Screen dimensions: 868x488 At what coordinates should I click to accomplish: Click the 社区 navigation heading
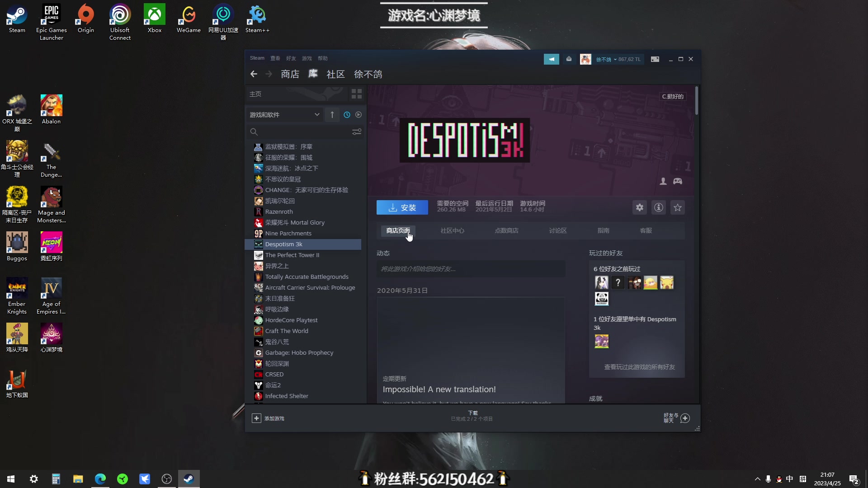[335, 74]
